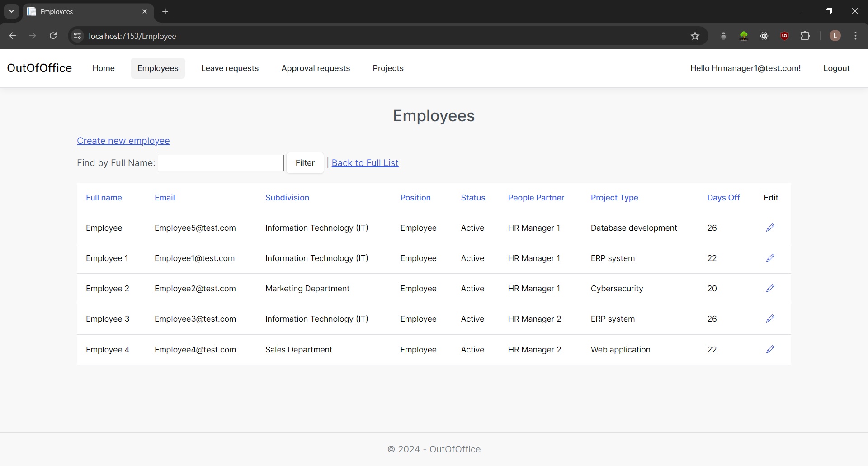868x466 pixels.
Task: Click the pencil icon in Employee 3 row
Action: pyautogui.click(x=770, y=319)
